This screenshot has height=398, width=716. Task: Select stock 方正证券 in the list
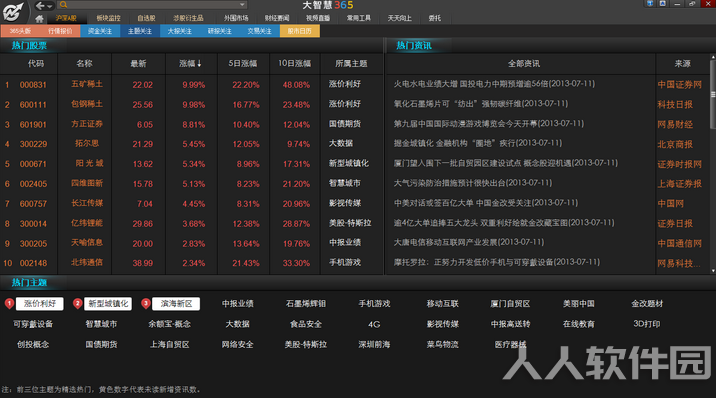coord(87,124)
